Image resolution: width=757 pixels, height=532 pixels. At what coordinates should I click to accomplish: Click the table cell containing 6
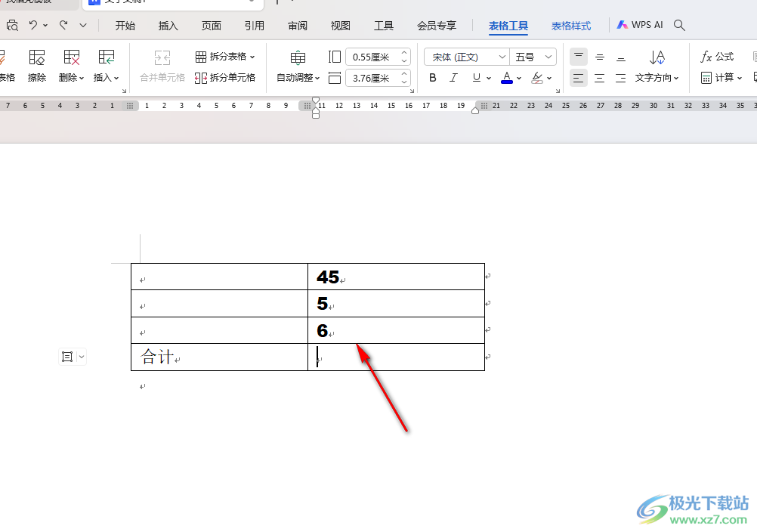(396, 330)
